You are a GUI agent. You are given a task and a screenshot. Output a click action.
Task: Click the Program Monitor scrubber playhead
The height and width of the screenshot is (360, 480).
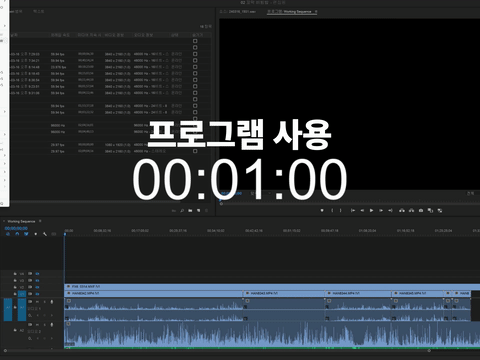coord(221,201)
